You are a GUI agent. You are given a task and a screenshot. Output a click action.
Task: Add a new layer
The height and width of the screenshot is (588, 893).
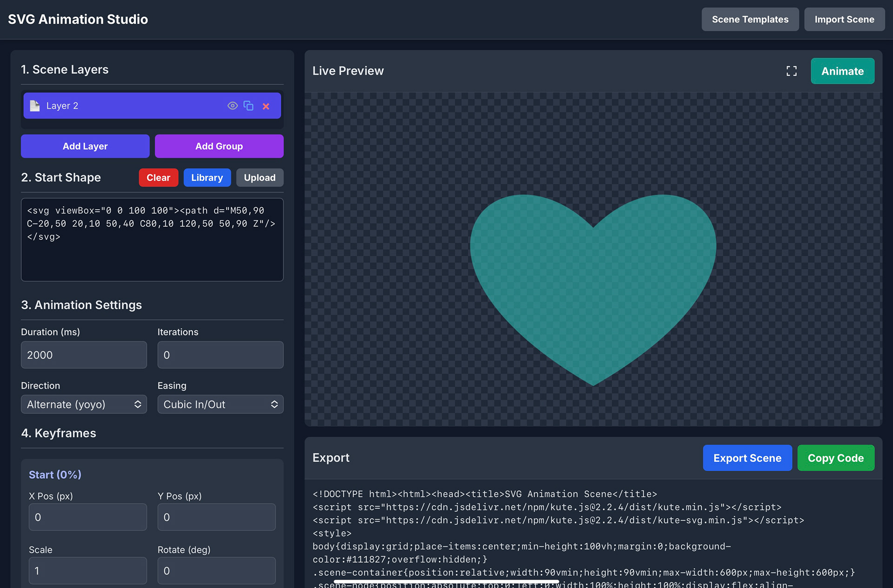(85, 146)
